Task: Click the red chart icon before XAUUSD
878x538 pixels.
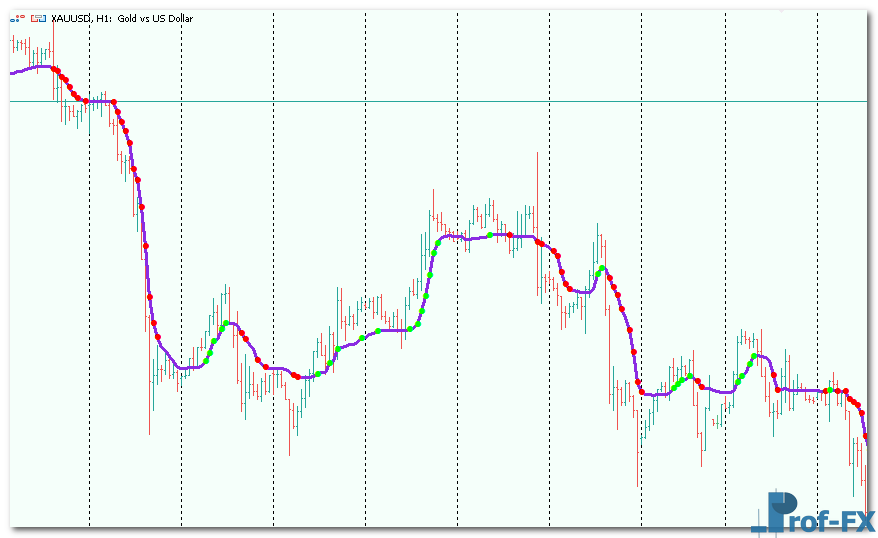Action: point(36,19)
